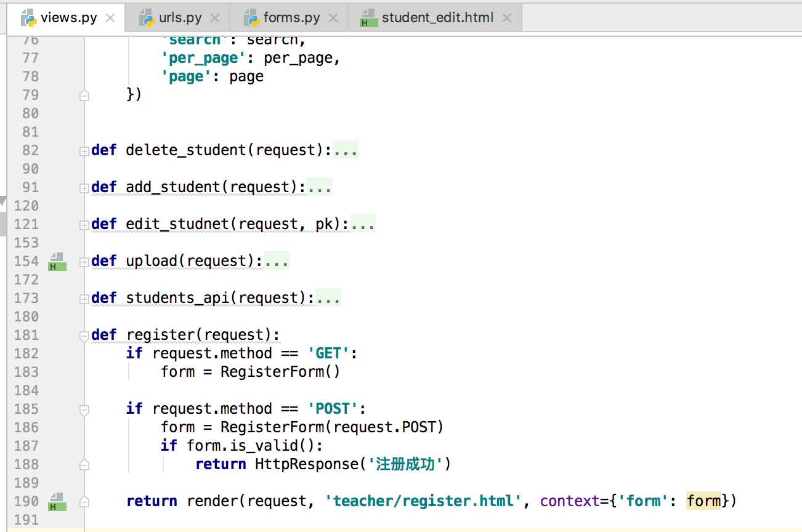This screenshot has width=802, height=532.
Task: Switch to student_edit.html tab
Action: pyautogui.click(x=435, y=18)
